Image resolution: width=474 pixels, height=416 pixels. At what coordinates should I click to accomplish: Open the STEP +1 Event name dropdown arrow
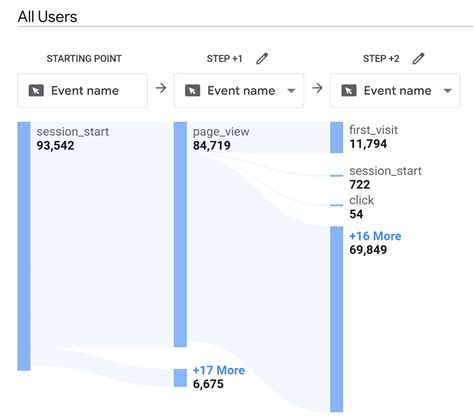click(x=291, y=91)
